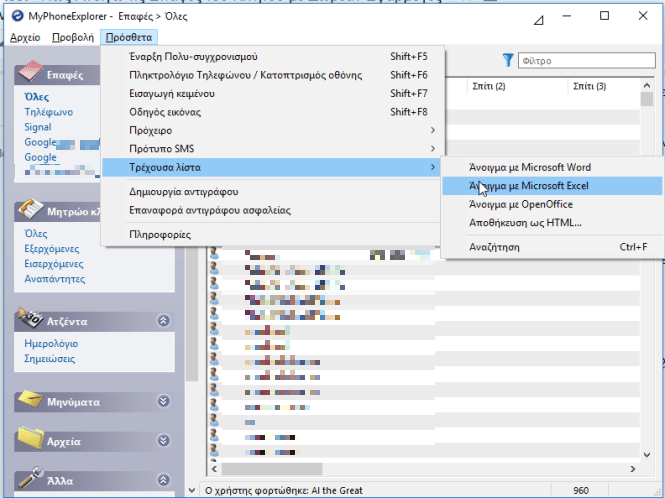Image resolution: width=665 pixels, height=498 pixels.
Task: Click the Μητρώο κλήσεων phone icon
Action: [30, 210]
